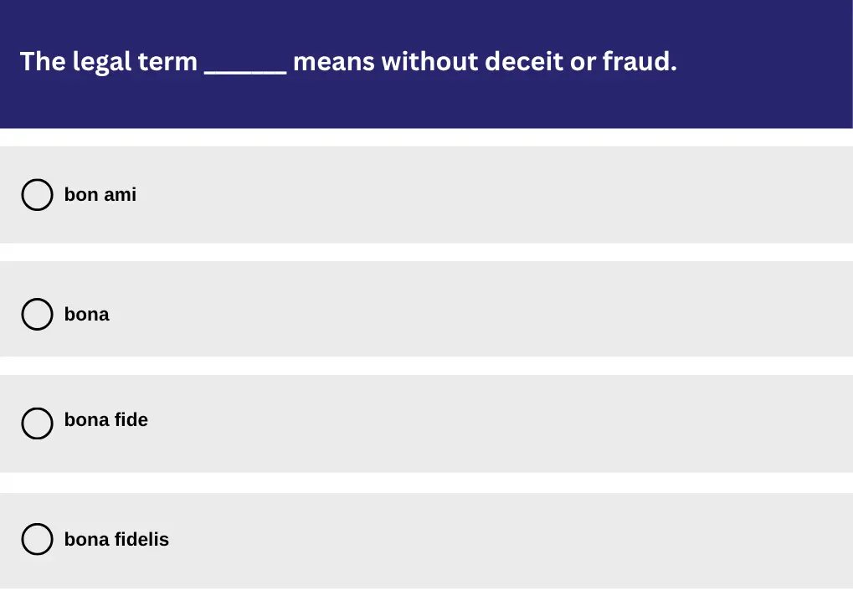Click the "bon ami" answer label

click(100, 195)
